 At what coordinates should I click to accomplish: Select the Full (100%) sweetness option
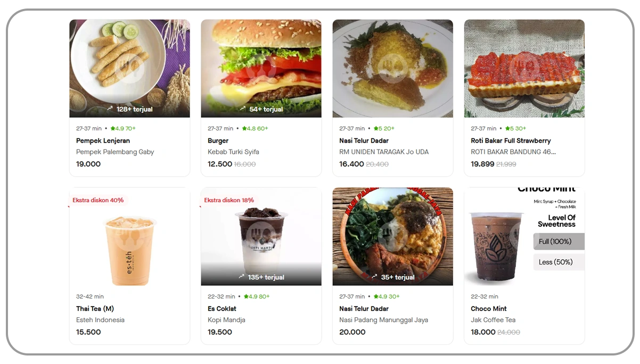click(x=559, y=242)
